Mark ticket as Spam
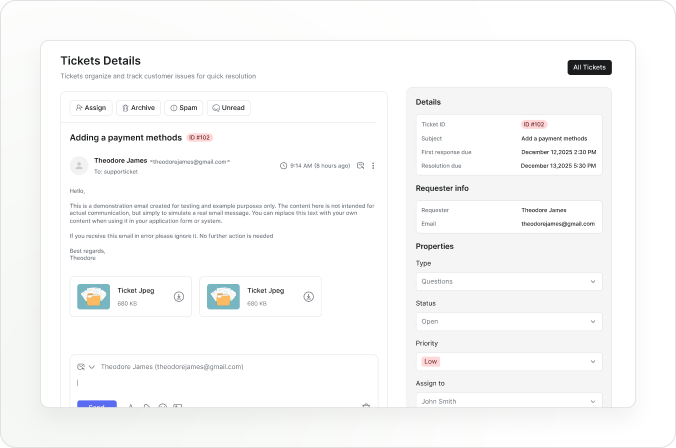Screen dimensions: 676x448 (183, 108)
